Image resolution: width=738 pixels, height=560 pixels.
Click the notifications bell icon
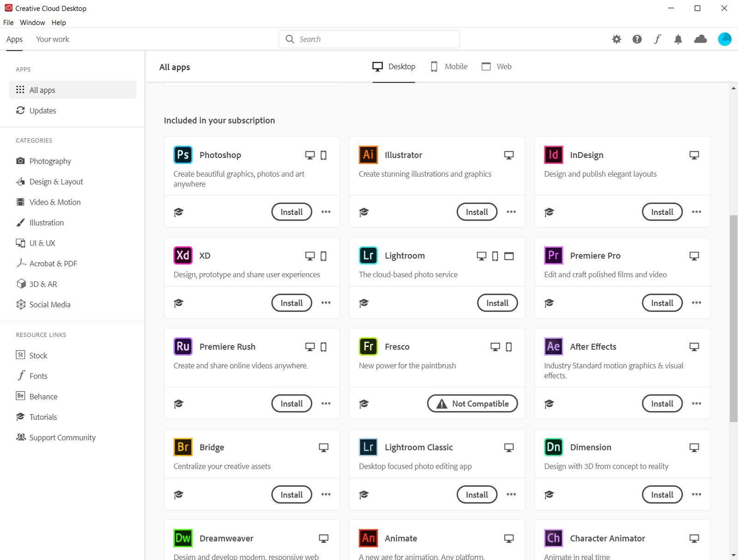click(x=678, y=39)
